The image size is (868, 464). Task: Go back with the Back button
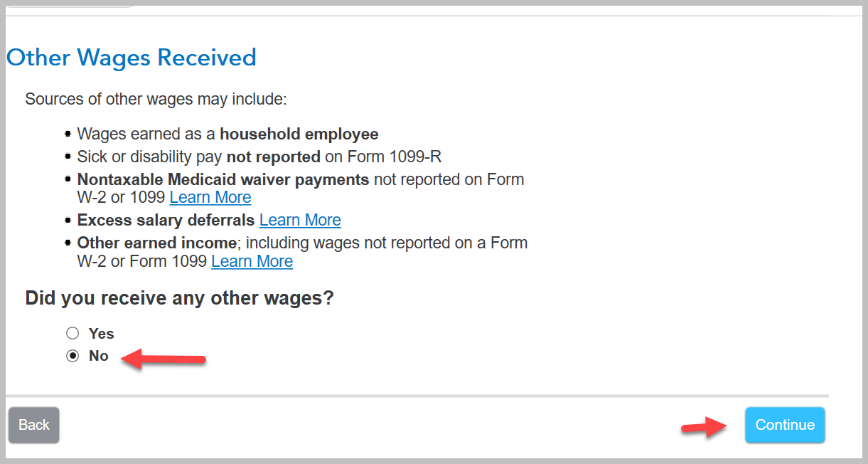[33, 425]
